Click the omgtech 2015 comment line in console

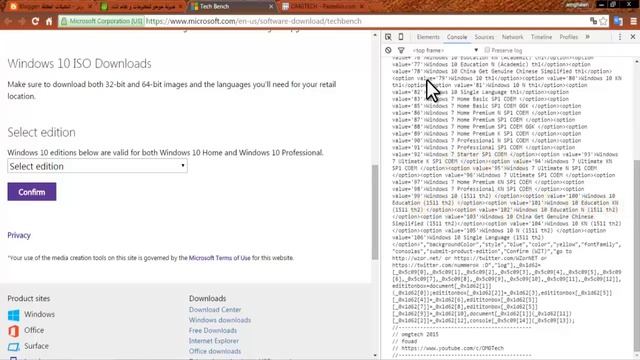point(416,334)
